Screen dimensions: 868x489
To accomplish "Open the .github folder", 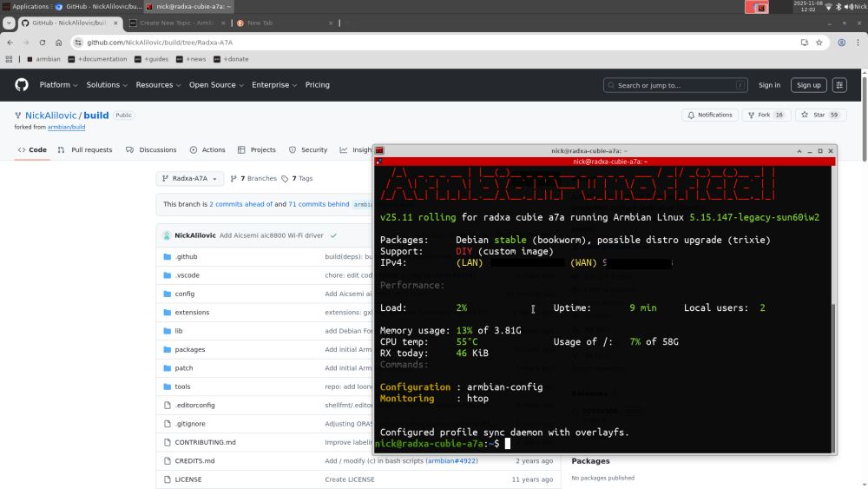I will pyautogui.click(x=186, y=257).
